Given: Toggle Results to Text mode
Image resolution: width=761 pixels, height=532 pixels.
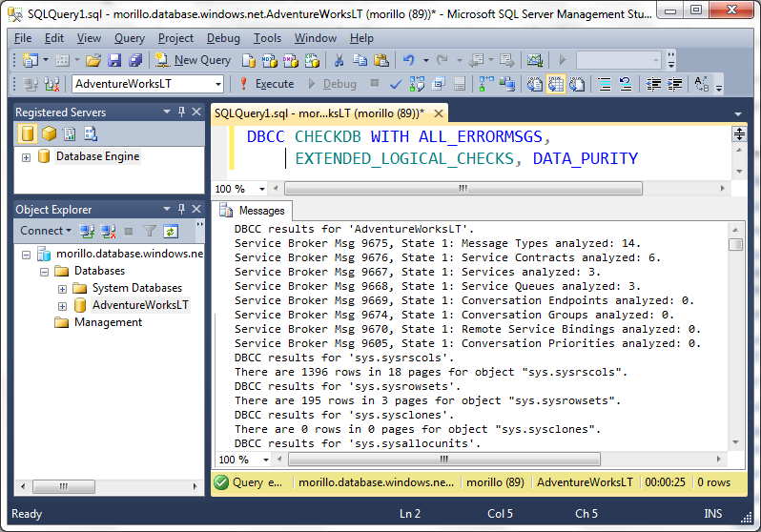Looking at the screenshot, I should pyautogui.click(x=535, y=84).
